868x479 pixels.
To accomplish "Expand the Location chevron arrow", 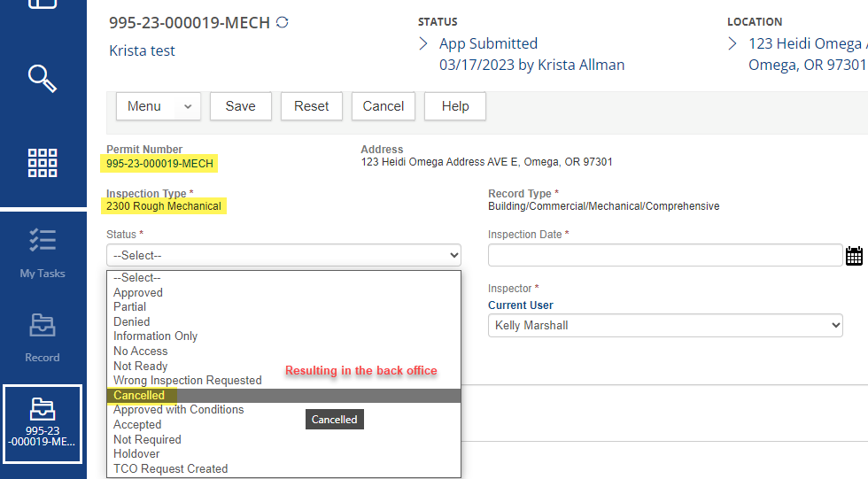I will click(732, 43).
